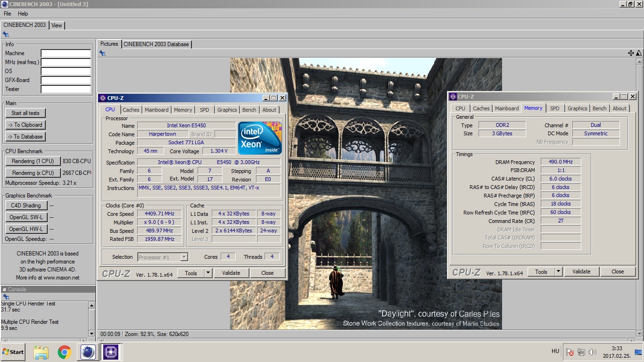Click Tools in the left CPU-Z window
The width and height of the screenshot is (644, 362).
pos(191,273)
